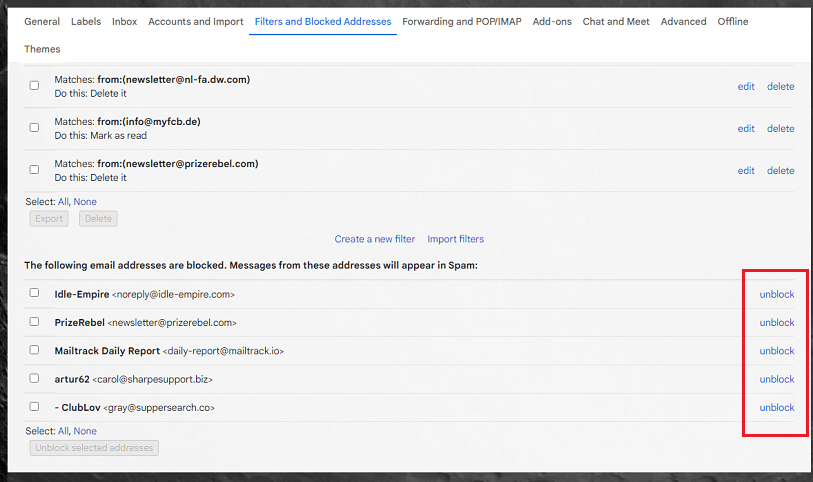813x482 pixels.
Task: Select the newsletter@prizerebel.com filter checkbox
Action: pyautogui.click(x=34, y=169)
